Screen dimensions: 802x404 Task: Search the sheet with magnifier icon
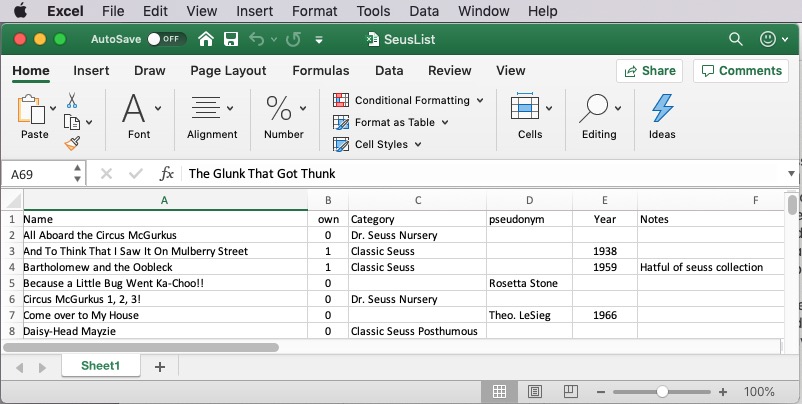(736, 39)
